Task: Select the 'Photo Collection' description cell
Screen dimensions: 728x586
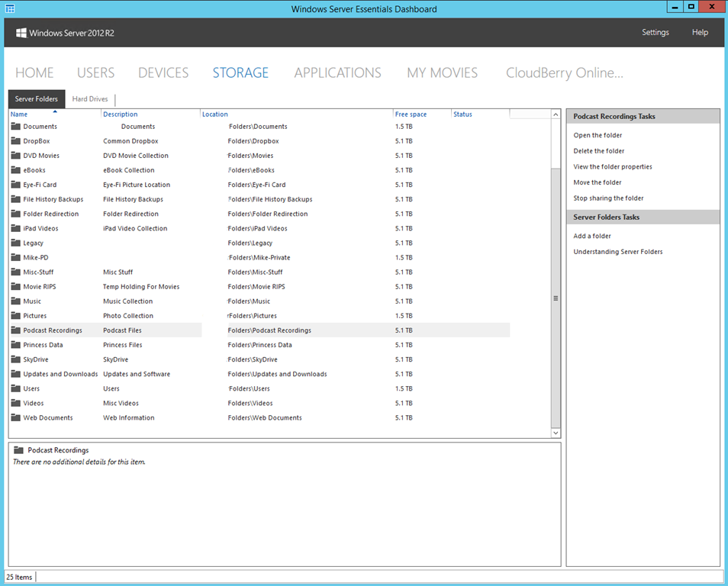Action: pos(128,316)
